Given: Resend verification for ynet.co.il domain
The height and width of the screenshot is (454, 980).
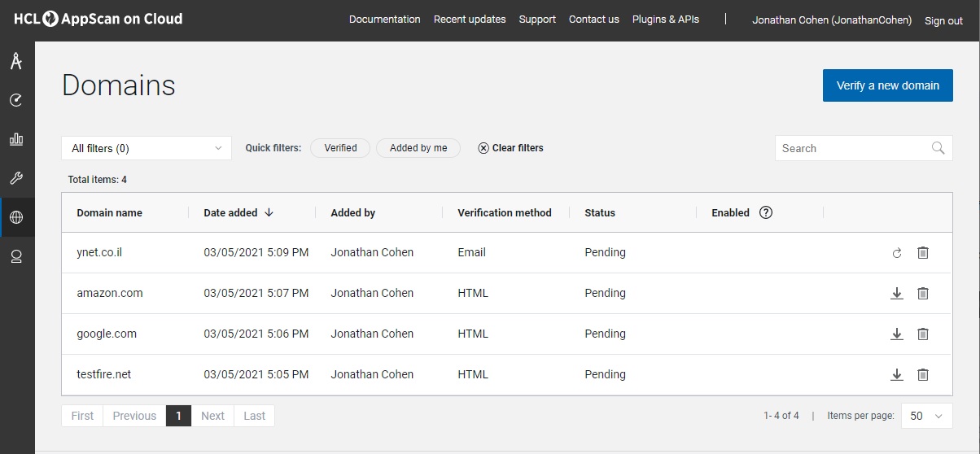Looking at the screenshot, I should point(897,253).
